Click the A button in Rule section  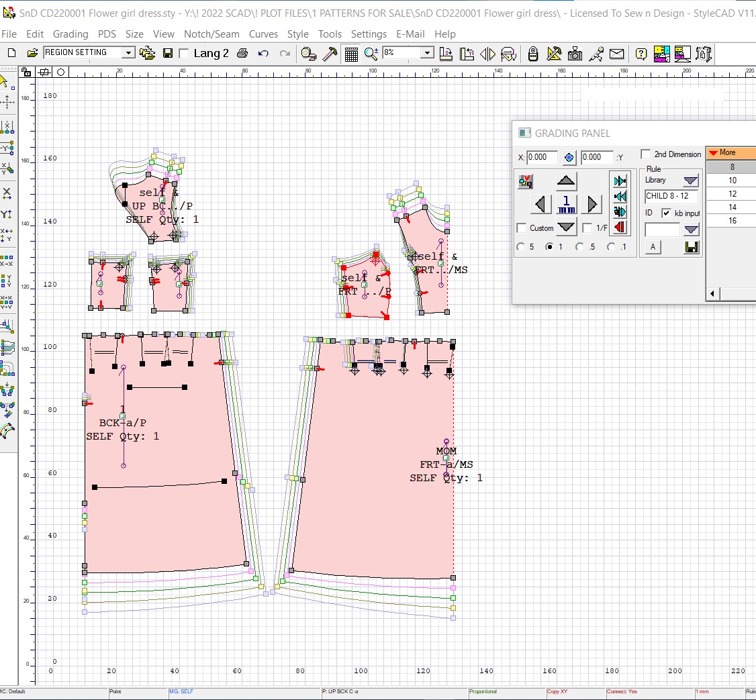[653, 247]
